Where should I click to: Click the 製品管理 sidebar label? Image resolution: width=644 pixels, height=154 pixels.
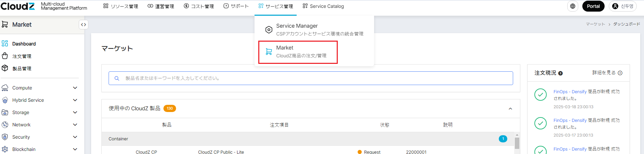22,69
